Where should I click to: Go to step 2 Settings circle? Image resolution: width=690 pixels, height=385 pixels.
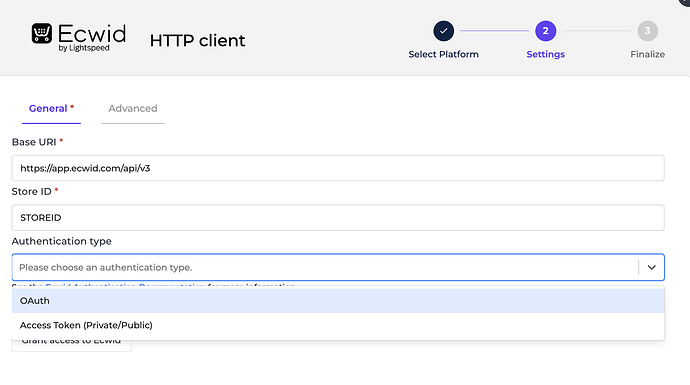546,31
